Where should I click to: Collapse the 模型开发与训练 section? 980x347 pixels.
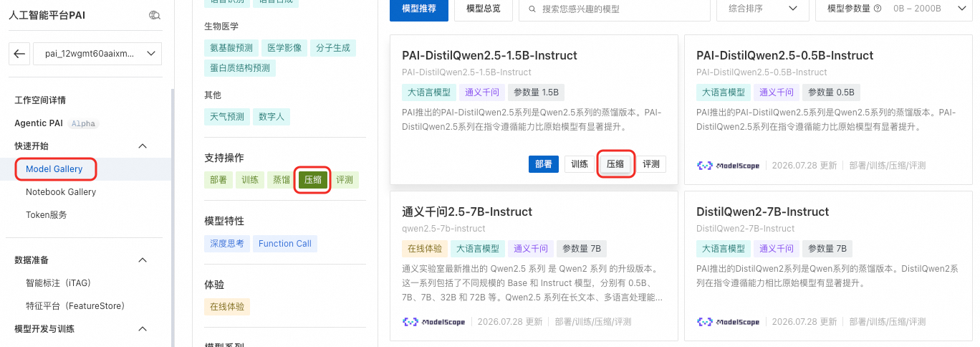coord(143,329)
